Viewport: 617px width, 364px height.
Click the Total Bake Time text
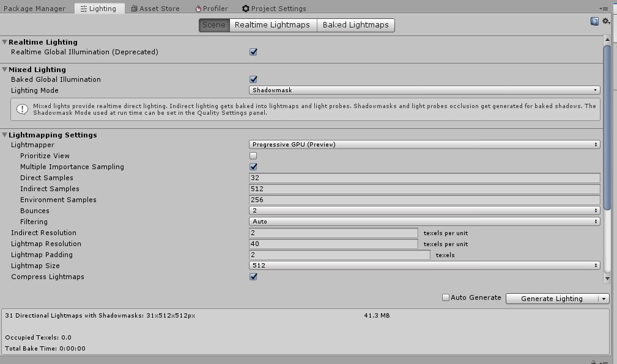tap(45, 348)
